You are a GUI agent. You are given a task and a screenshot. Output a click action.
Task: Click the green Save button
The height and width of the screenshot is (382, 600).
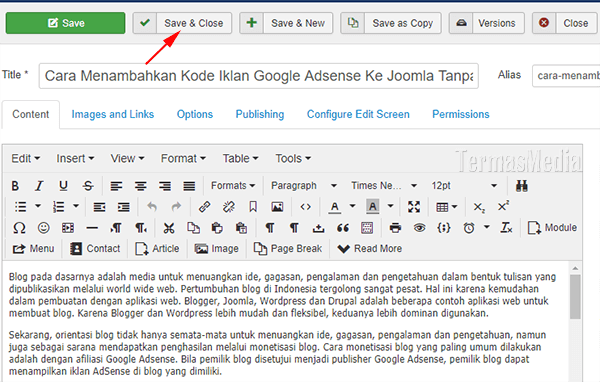click(x=65, y=23)
